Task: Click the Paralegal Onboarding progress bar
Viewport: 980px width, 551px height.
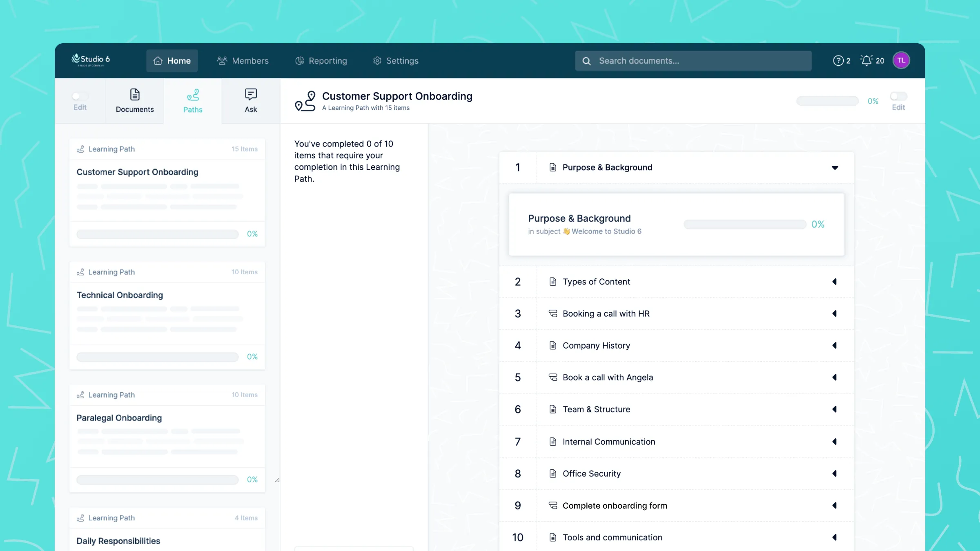Action: (157, 480)
